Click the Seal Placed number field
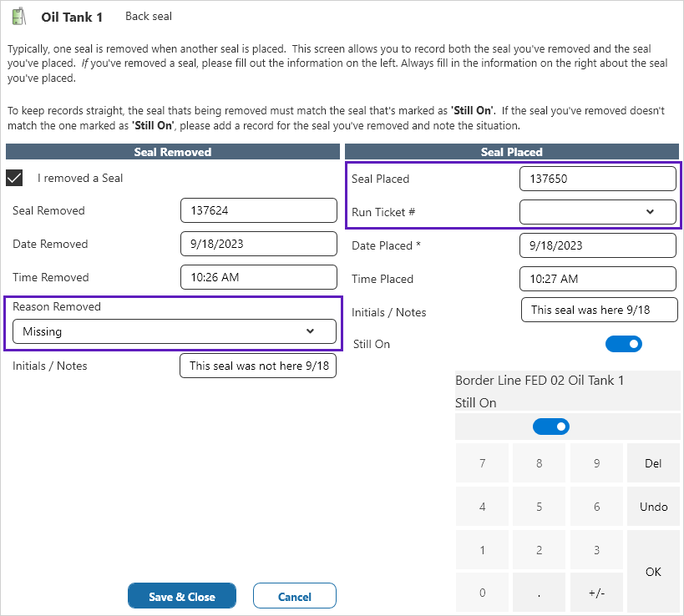 pyautogui.click(x=597, y=179)
